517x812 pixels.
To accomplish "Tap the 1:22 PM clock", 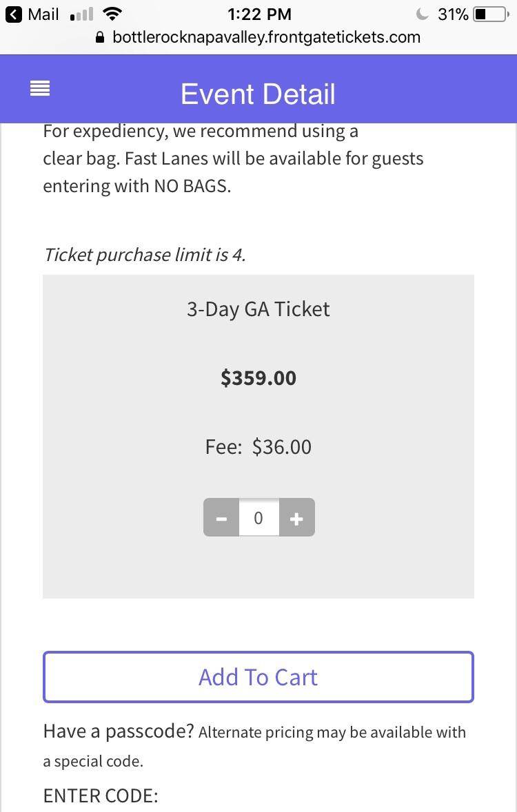I will (x=258, y=14).
